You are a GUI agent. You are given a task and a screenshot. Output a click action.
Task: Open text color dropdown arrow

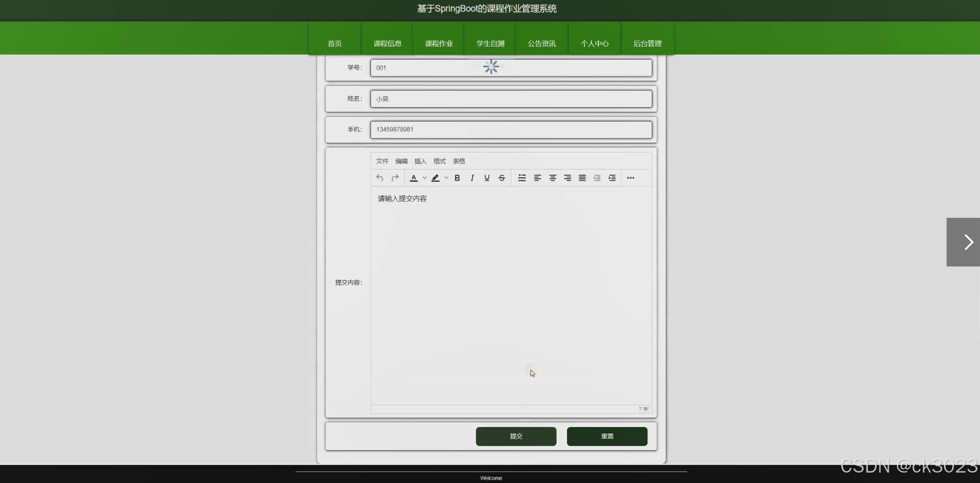pos(424,178)
